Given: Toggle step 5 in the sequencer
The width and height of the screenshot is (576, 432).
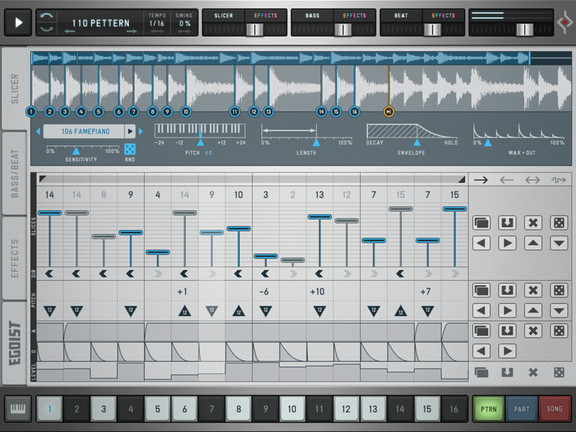Looking at the screenshot, I should pyautogui.click(x=158, y=408).
